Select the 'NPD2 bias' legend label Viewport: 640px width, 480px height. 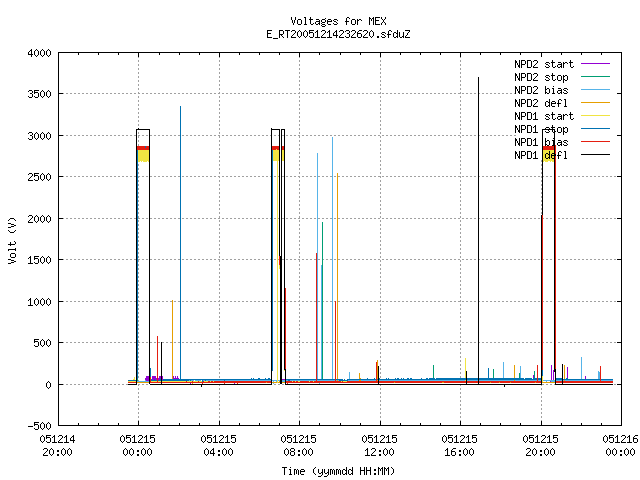coord(541,90)
